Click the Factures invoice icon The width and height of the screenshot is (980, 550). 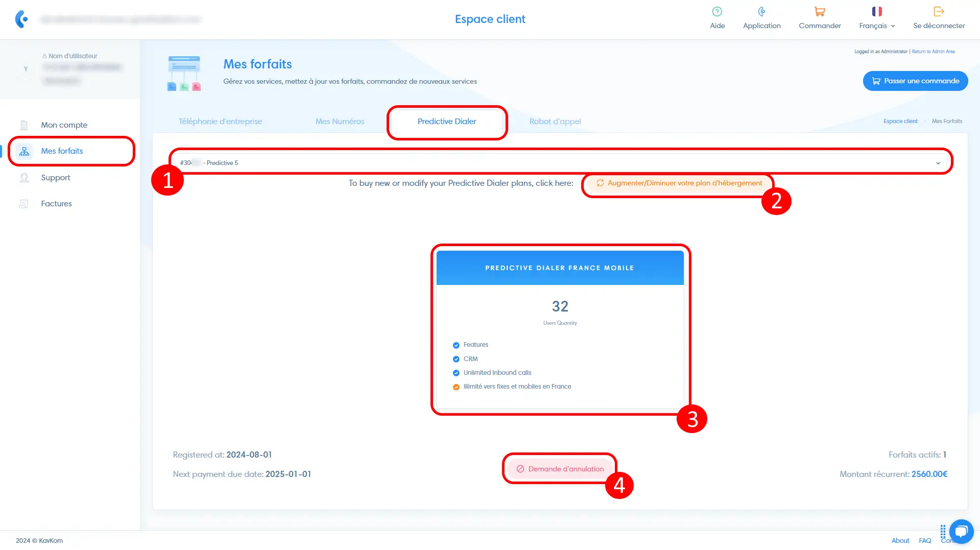tap(24, 204)
